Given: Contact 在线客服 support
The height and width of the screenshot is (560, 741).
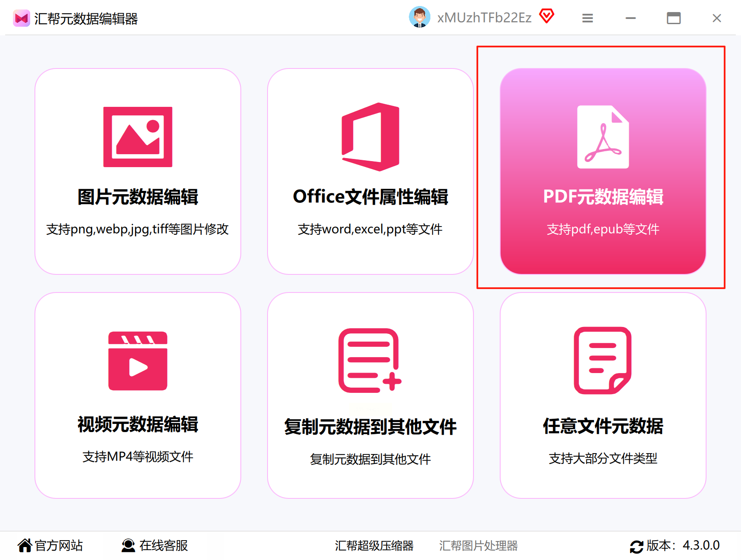Looking at the screenshot, I should point(155,545).
